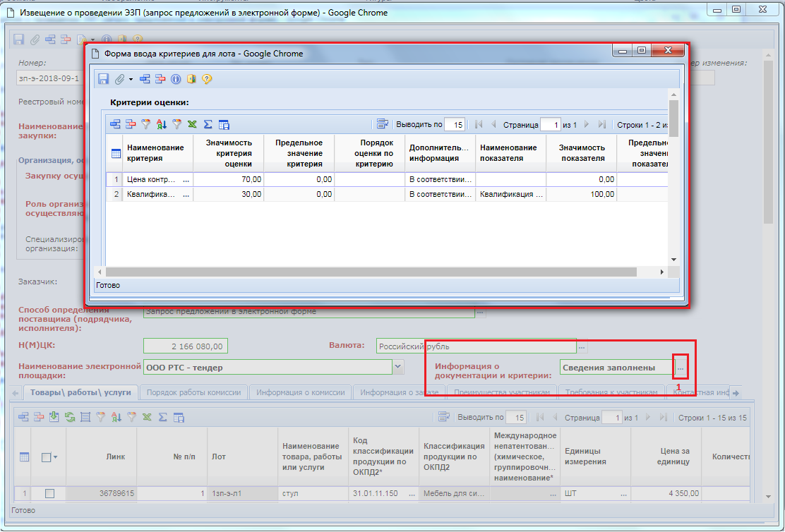This screenshot has width=785, height=532.
Task: Export criteria grid to Excel
Action: [x=192, y=125]
